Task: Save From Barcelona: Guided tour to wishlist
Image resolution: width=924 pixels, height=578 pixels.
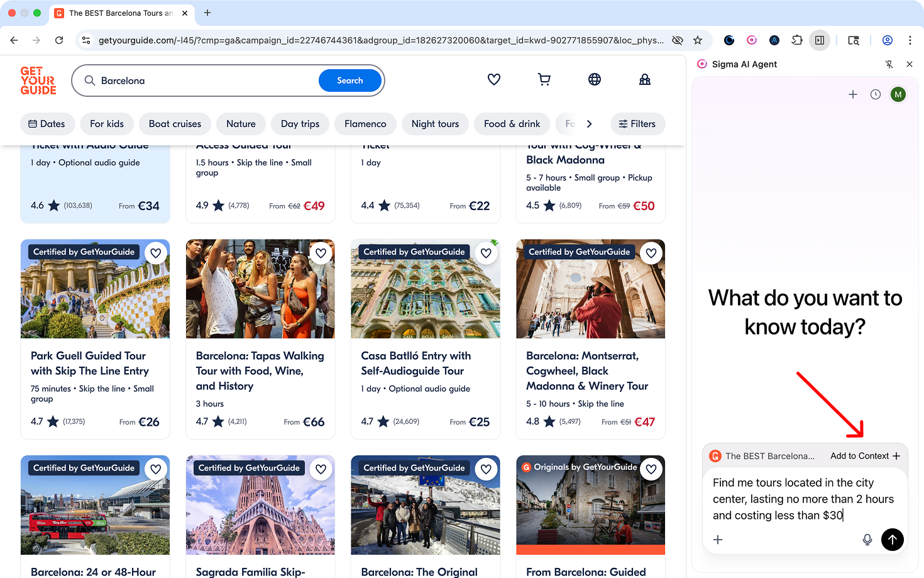Action: (x=651, y=469)
